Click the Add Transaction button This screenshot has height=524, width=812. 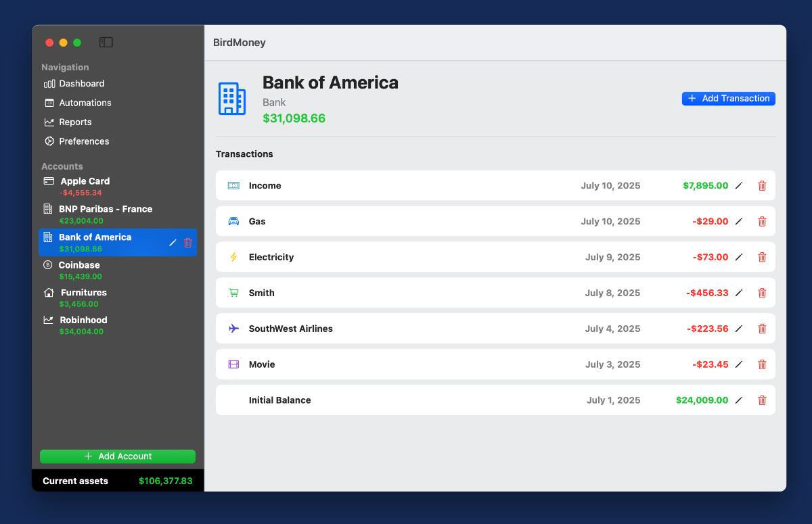click(729, 99)
